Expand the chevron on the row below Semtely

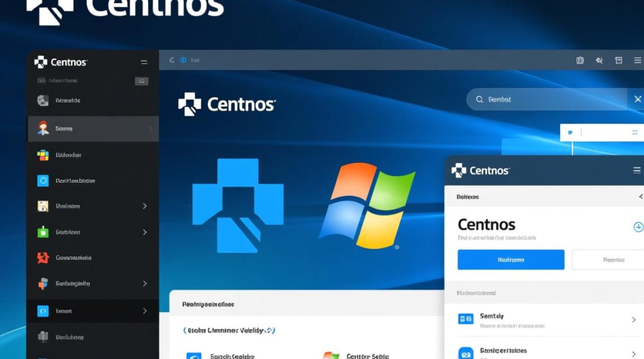[634, 354]
